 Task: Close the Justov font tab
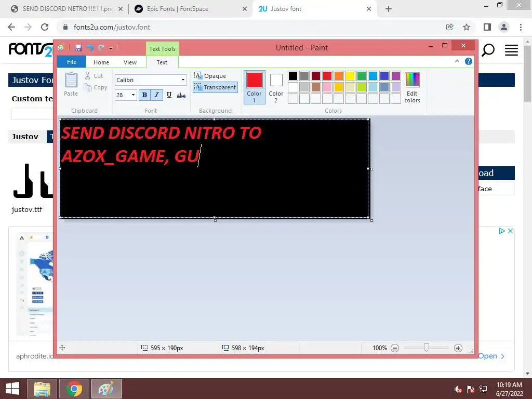369,9
